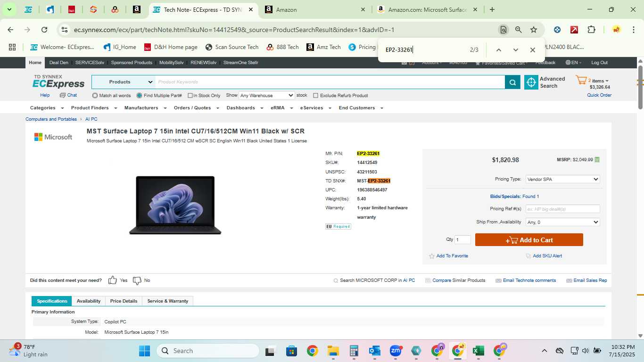
Task: Switch to the Specifications tab
Action: coord(52,301)
